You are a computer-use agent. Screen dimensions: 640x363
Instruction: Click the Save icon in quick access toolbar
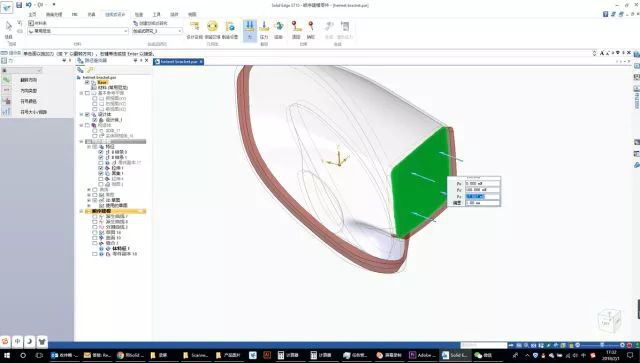coord(19,5)
